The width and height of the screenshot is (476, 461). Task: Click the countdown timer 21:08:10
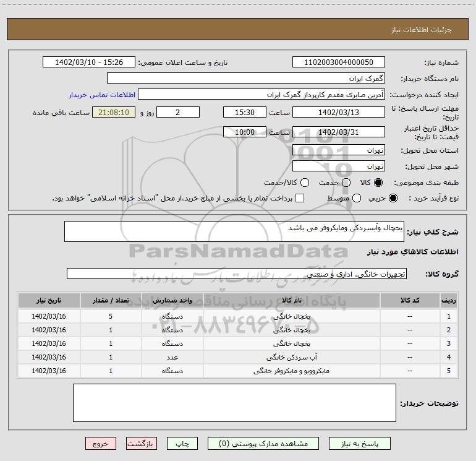(114, 113)
